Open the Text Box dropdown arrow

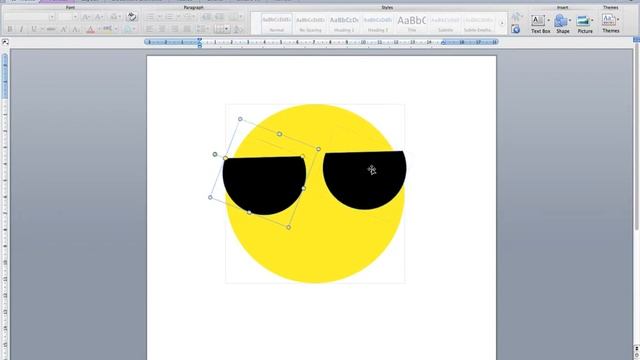(x=548, y=20)
